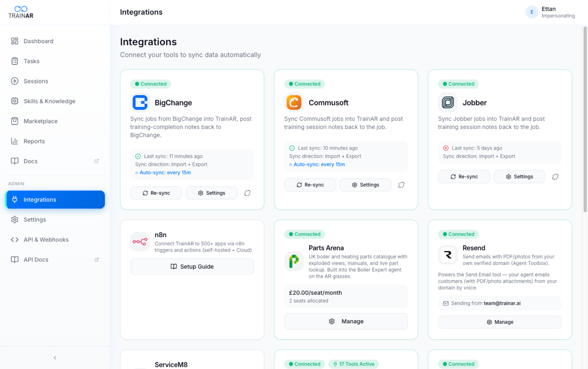
Task: Navigate to Skills & Knowledge
Action: coord(54,101)
